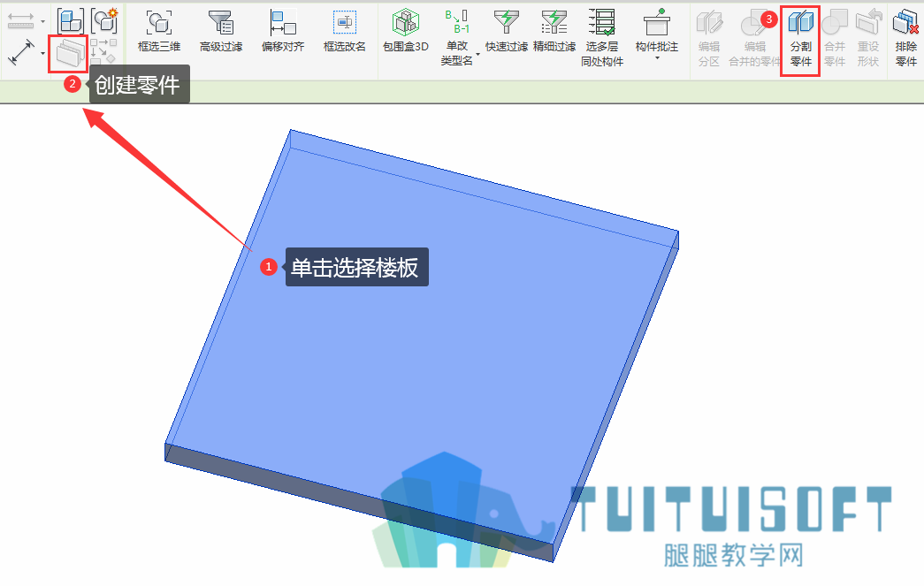The image size is (924, 586).
Task: Click the Create Parts (创建零件) icon
Action: 68,54
